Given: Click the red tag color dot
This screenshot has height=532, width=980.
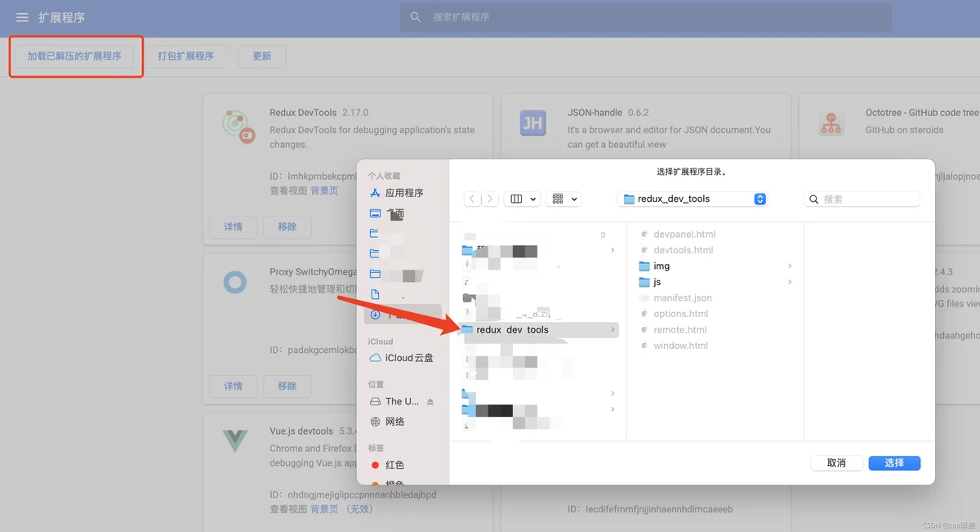Looking at the screenshot, I should pos(376,465).
